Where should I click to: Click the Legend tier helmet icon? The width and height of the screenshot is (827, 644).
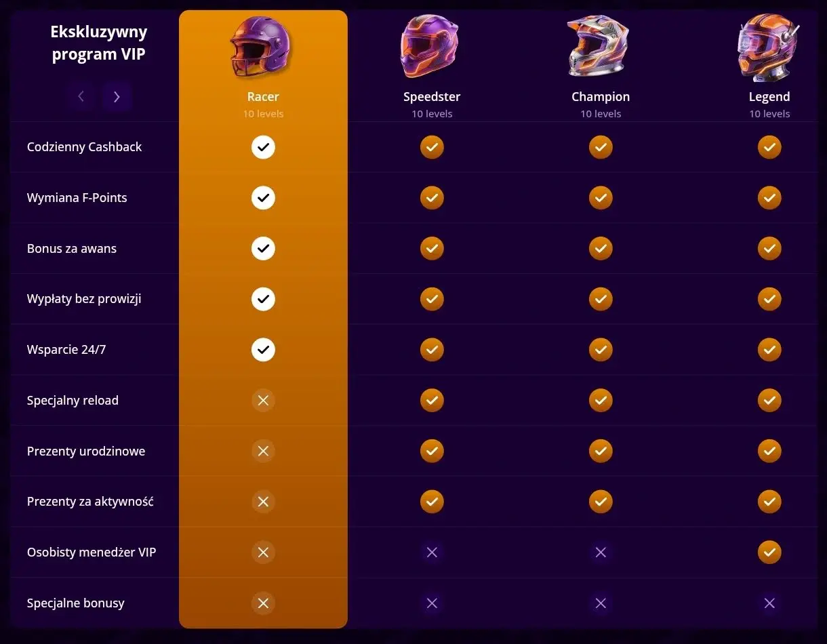click(x=767, y=46)
